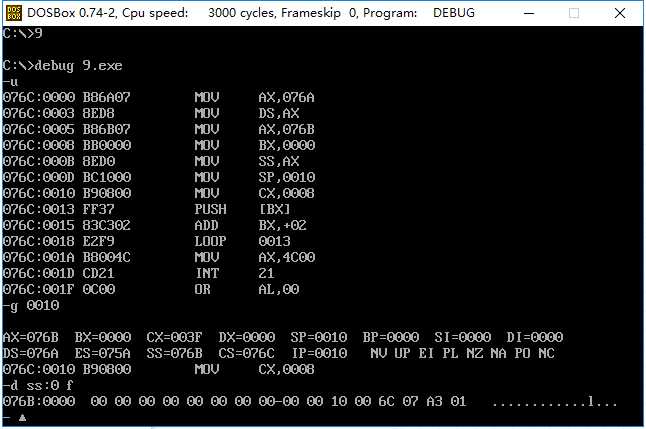Click the BP=0000 register value

point(391,337)
